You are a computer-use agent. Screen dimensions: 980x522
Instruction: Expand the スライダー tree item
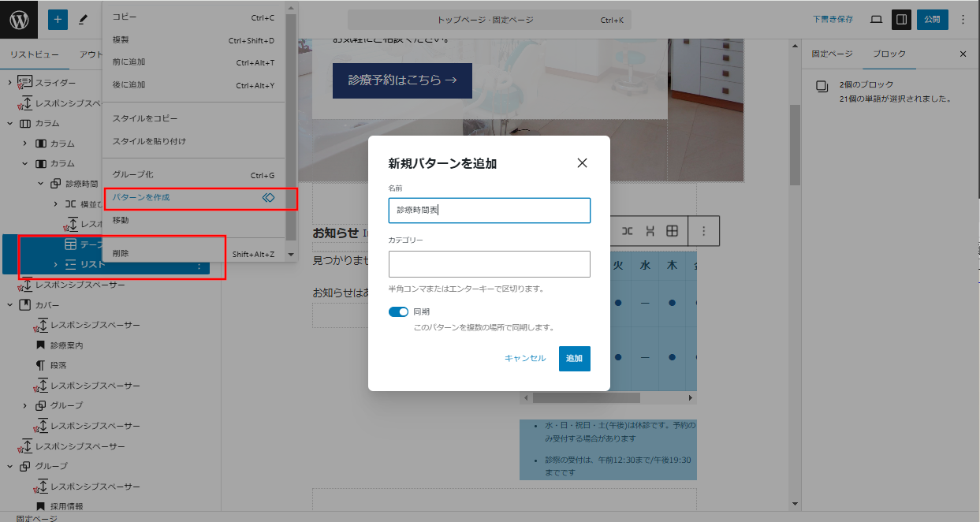click(9, 83)
